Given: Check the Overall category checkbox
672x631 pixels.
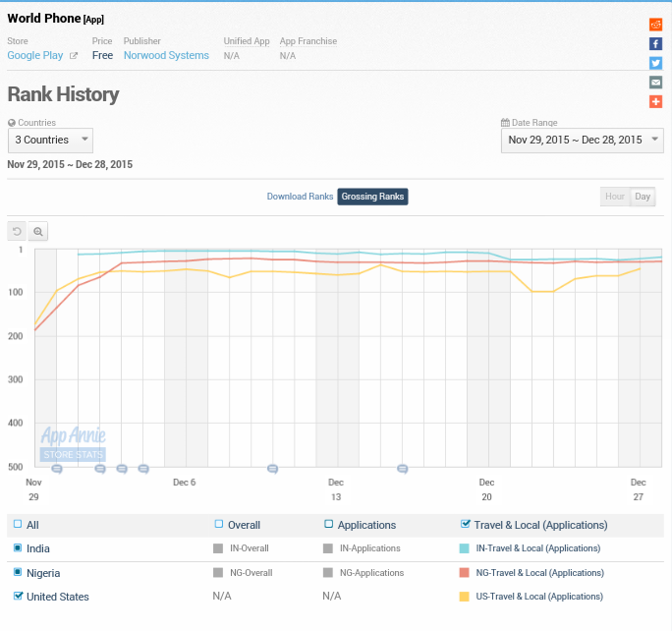Looking at the screenshot, I should [x=219, y=524].
